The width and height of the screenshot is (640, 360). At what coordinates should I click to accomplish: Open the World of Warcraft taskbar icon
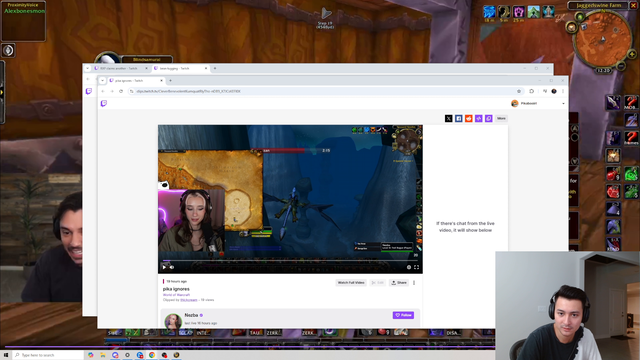(176, 355)
